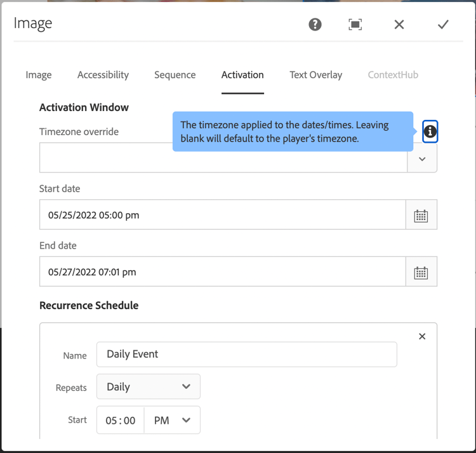Viewport: 476px width, 453px height.
Task: Click the Start date text field
Action: coord(222,215)
